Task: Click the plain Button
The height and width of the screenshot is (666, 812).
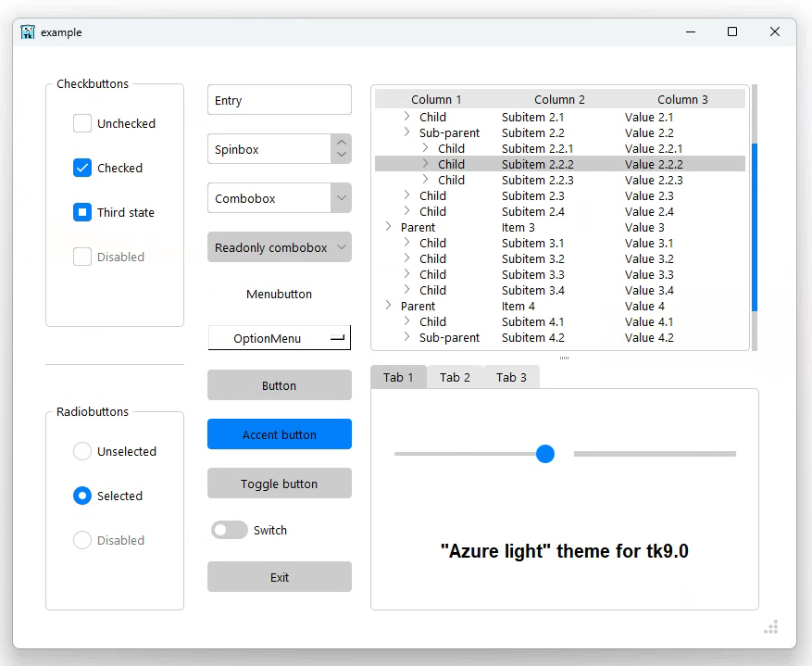Action: point(280,385)
